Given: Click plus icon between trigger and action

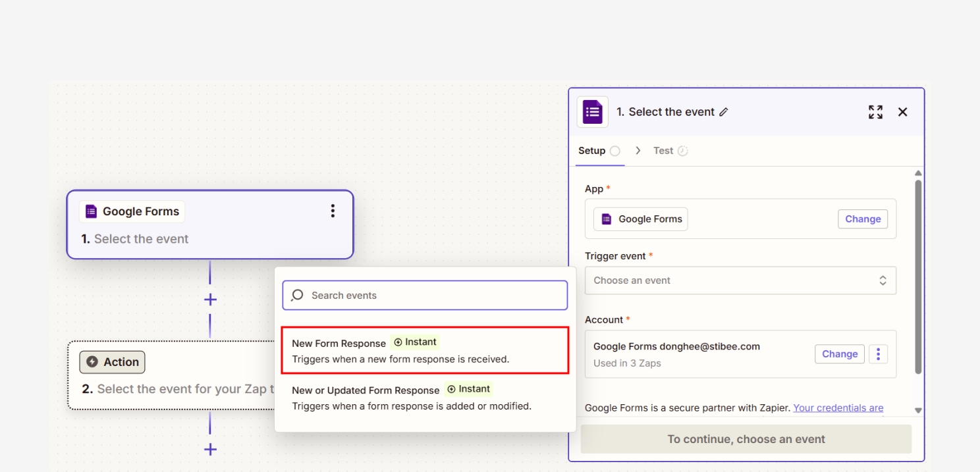Looking at the screenshot, I should [x=210, y=300].
